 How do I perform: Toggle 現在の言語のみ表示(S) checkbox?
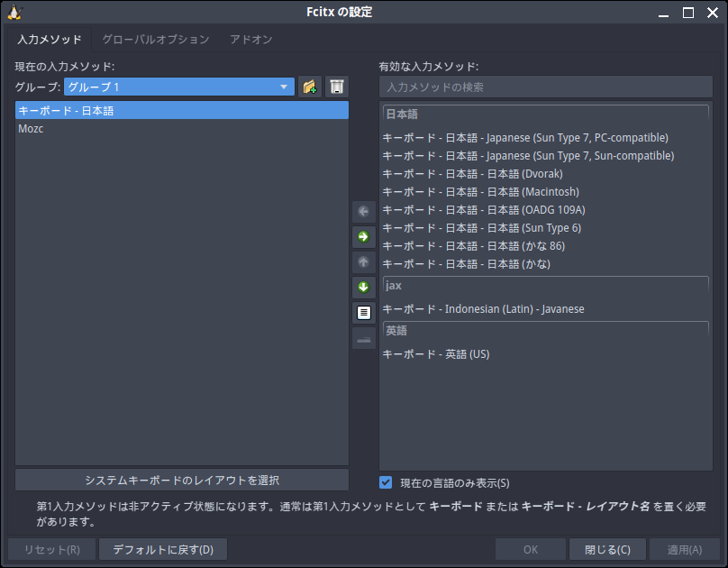(x=386, y=482)
